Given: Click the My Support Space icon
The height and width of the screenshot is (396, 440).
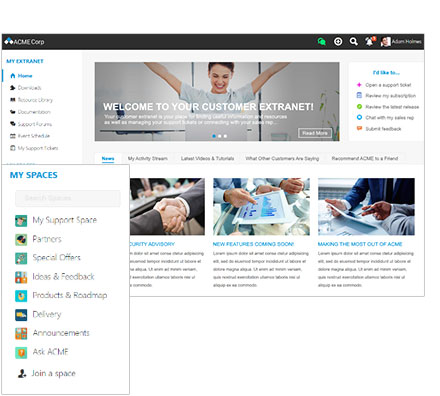Looking at the screenshot, I should click(21, 220).
